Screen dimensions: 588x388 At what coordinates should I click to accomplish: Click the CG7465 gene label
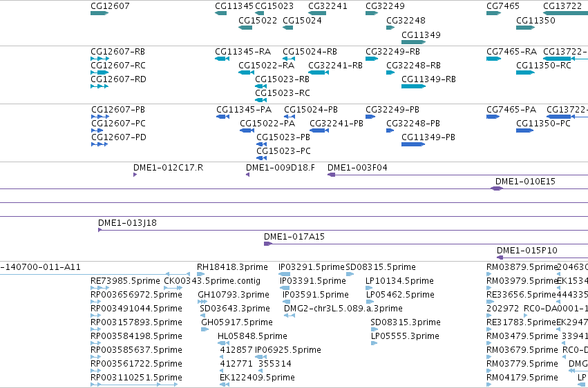pos(503,6)
